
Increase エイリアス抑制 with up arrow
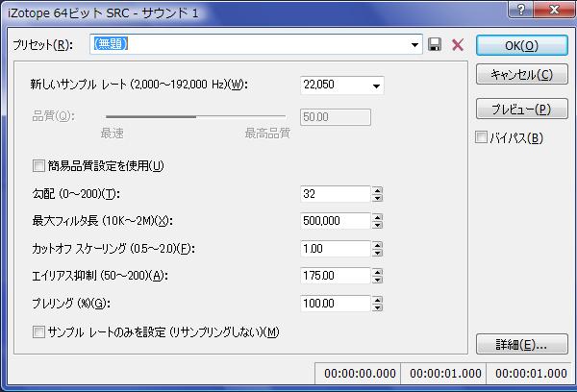click(x=377, y=272)
